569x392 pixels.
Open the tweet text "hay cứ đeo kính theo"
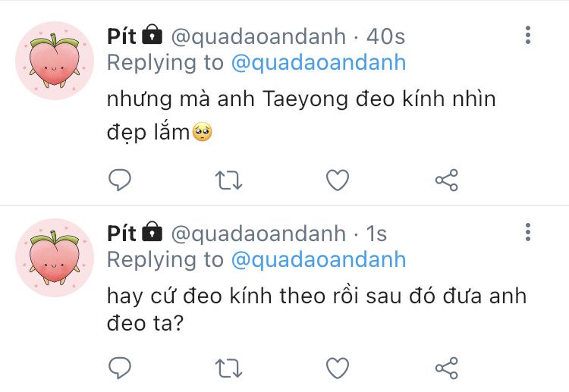coord(316,296)
